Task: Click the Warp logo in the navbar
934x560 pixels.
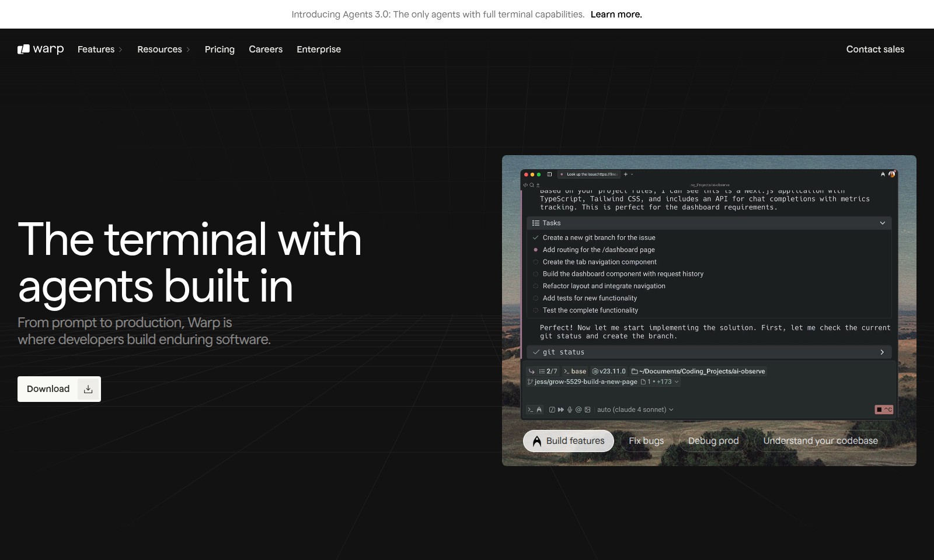Action: pos(41,49)
